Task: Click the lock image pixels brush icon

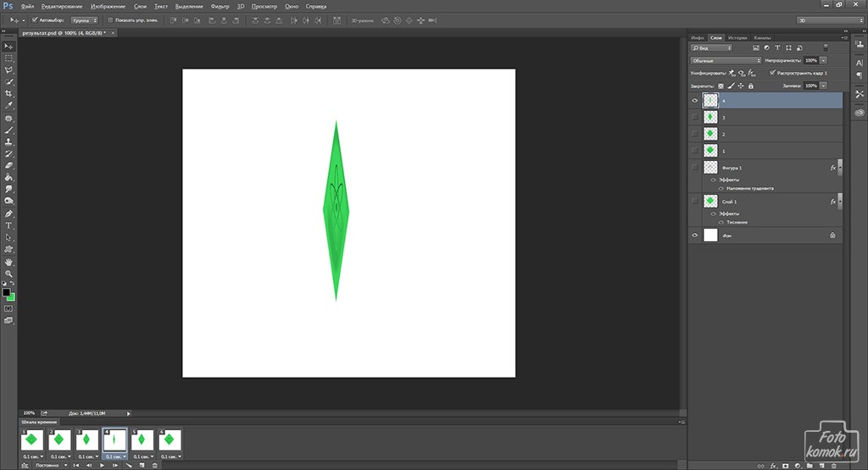Action: (x=731, y=86)
